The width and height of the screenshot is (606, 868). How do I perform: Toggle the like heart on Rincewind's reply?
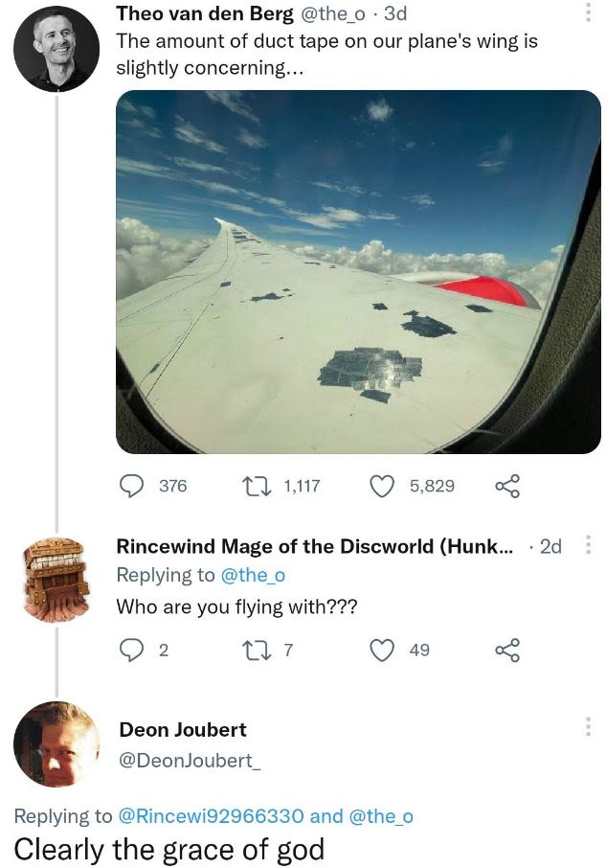tap(382, 650)
